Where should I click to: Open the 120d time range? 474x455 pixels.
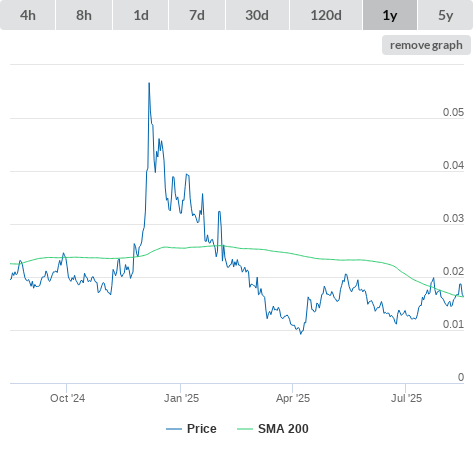pyautogui.click(x=326, y=15)
